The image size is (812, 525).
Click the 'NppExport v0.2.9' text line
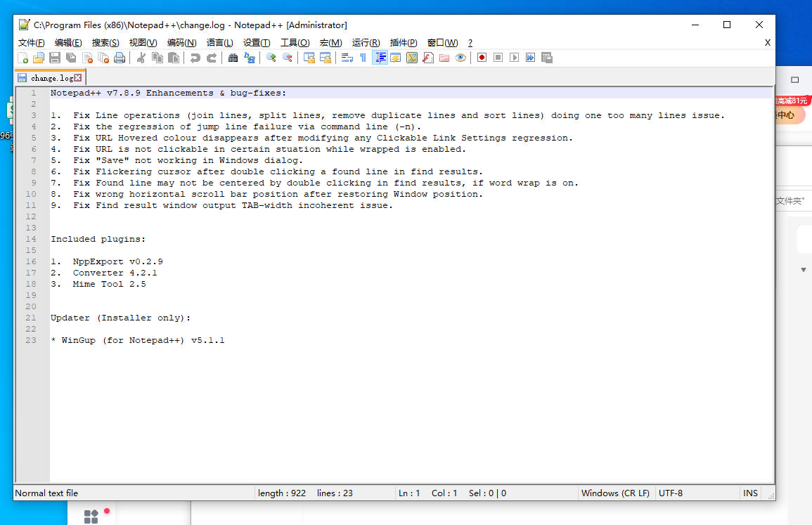(x=118, y=261)
